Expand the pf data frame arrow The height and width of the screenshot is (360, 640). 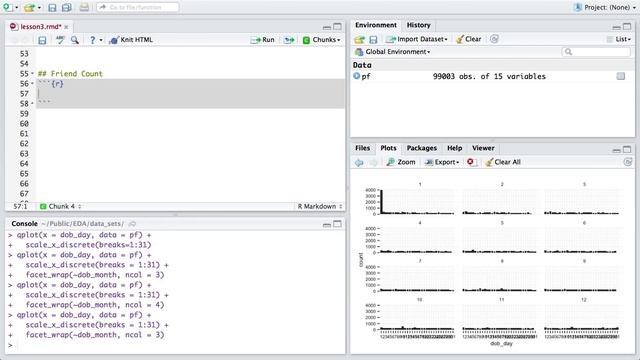point(357,76)
